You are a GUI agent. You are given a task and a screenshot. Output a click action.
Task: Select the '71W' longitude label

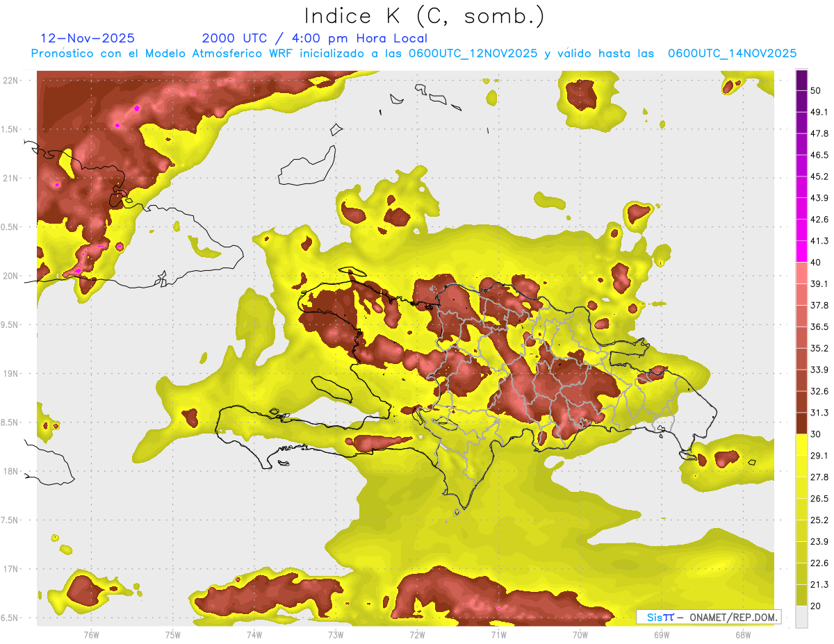pyautogui.click(x=498, y=634)
